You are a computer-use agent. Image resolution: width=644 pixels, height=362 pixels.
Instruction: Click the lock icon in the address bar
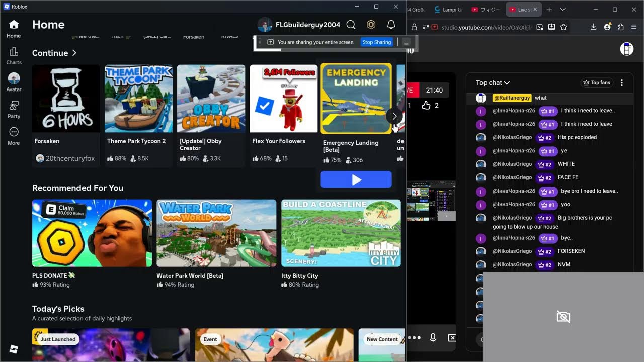tap(414, 27)
